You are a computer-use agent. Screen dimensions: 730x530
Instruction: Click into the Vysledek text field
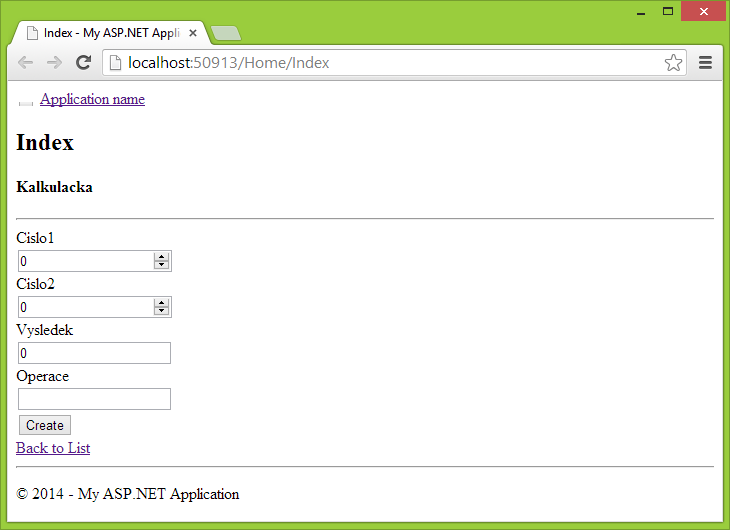click(x=95, y=353)
